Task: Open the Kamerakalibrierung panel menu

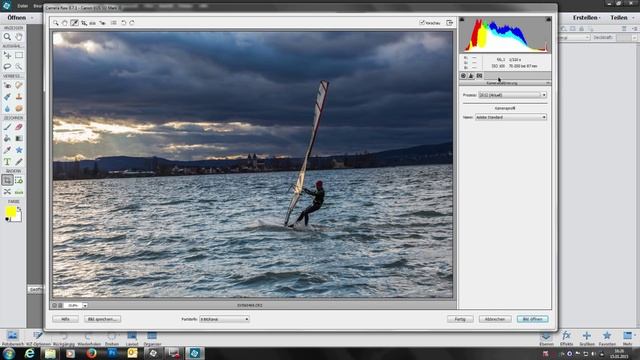Action: [x=548, y=83]
